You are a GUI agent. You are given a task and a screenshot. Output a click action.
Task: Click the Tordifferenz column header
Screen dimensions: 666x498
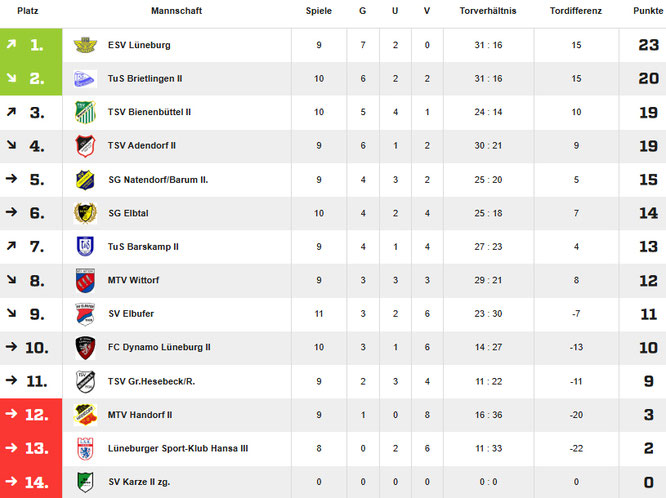(576, 10)
